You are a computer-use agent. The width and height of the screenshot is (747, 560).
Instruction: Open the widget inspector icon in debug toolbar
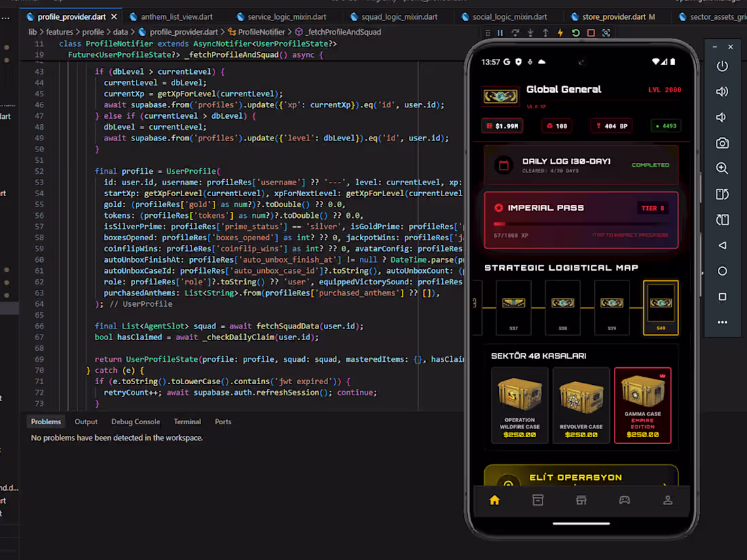click(606, 33)
